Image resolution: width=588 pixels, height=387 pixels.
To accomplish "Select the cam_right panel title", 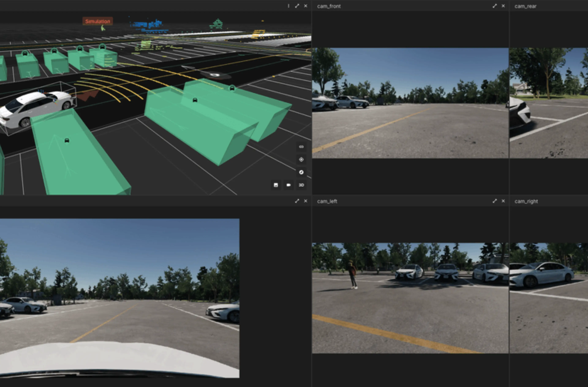I will 526,201.
